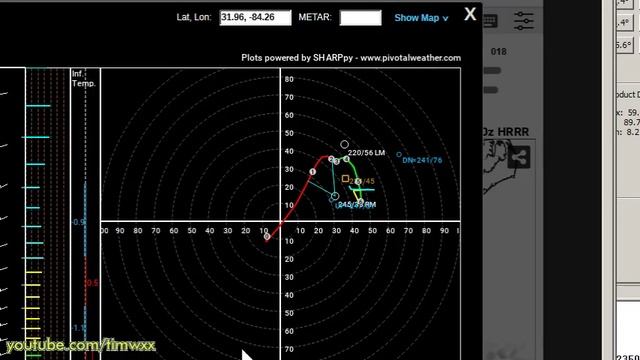
Task: Open the keyboard shortcuts icon behind popup
Action: 490,21
